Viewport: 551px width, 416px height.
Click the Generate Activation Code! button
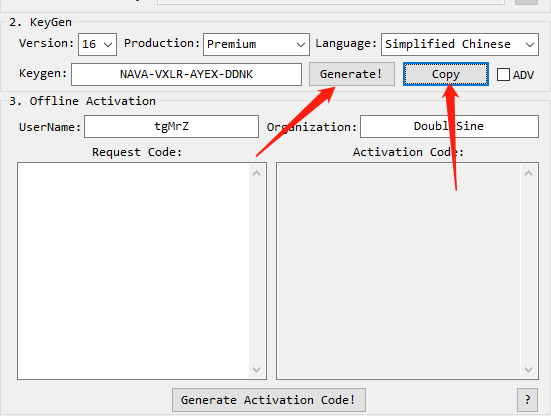coord(269,400)
